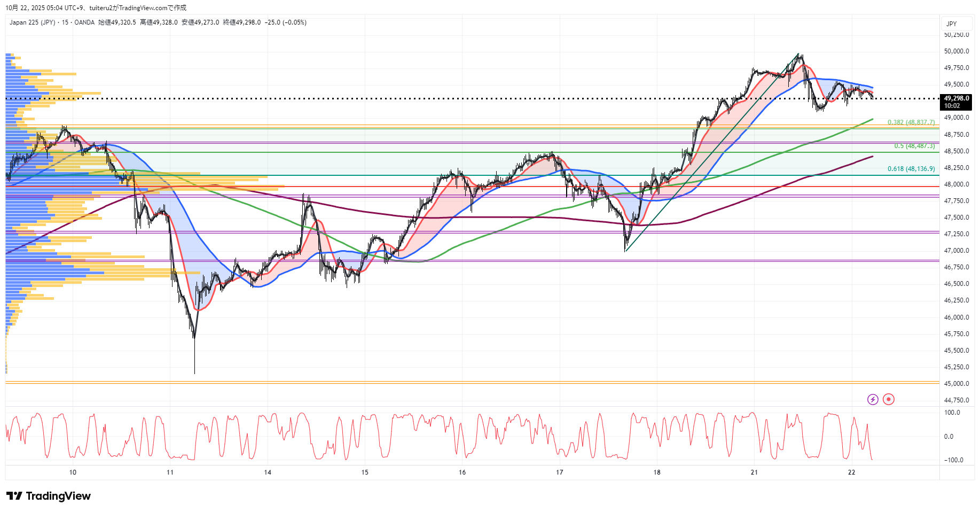
Task: Click date label 17 on time axis
Action: (x=559, y=472)
